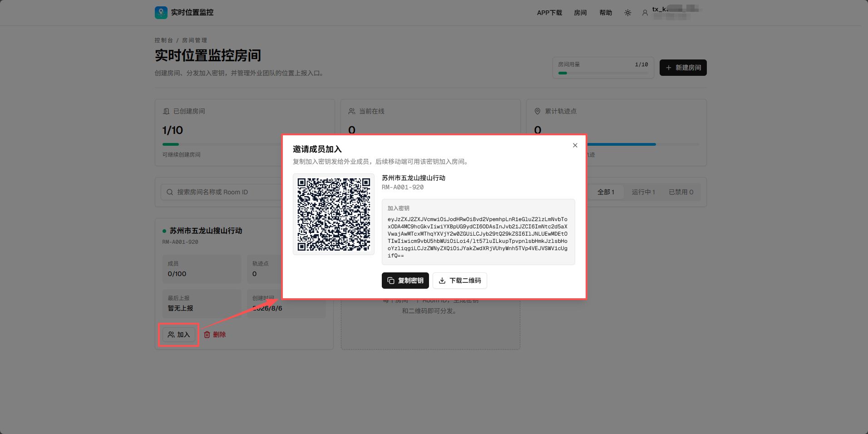Click the building icon beside 已创建房间
Image resolution: width=868 pixels, height=434 pixels.
(166, 111)
